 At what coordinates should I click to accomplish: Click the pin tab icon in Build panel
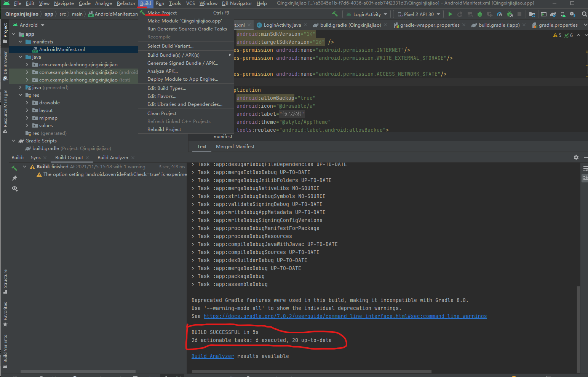point(14,178)
